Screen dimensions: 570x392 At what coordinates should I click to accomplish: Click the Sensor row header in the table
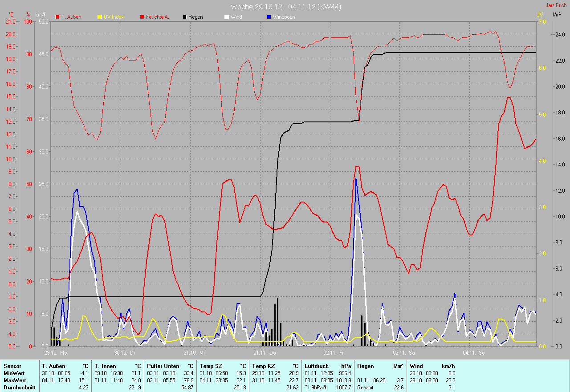click(x=12, y=366)
